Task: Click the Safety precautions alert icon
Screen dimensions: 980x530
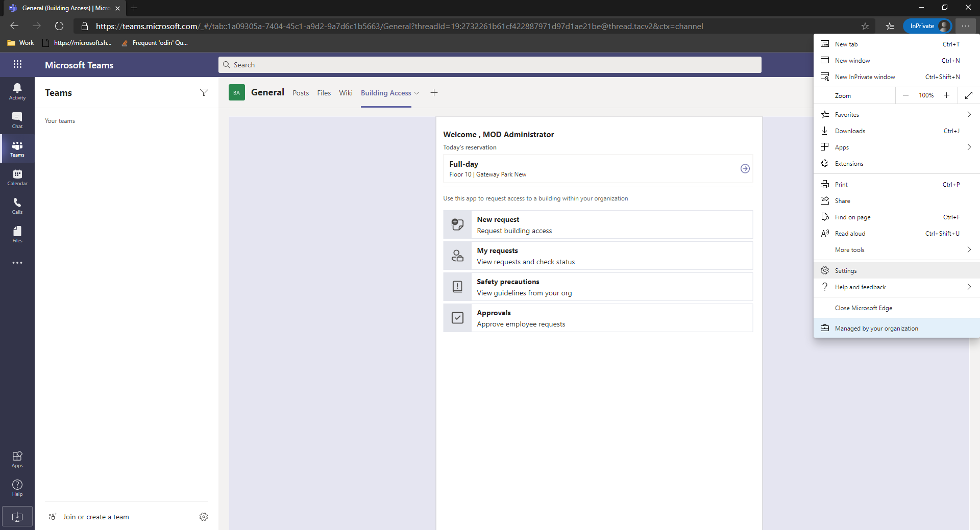Action: tap(457, 287)
